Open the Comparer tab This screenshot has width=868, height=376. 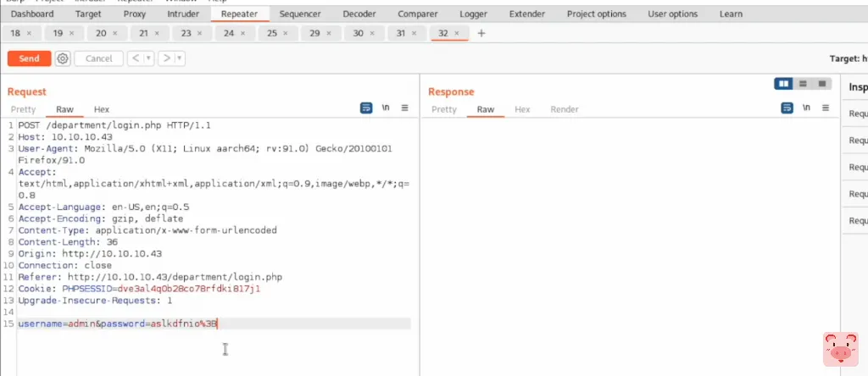(x=417, y=14)
